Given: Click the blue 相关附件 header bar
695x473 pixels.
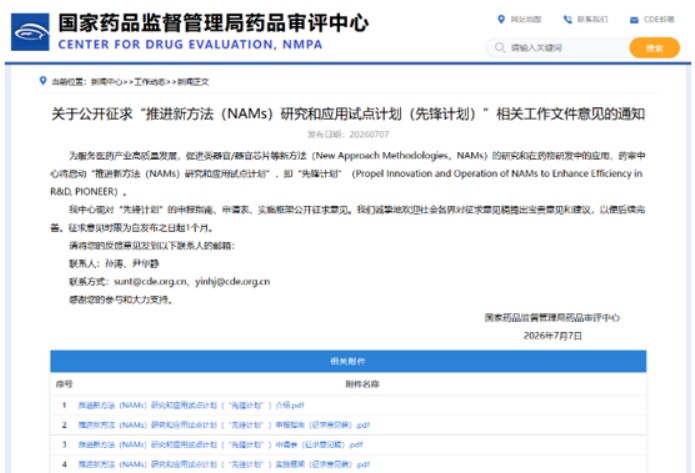Looking at the screenshot, I should tap(348, 361).
